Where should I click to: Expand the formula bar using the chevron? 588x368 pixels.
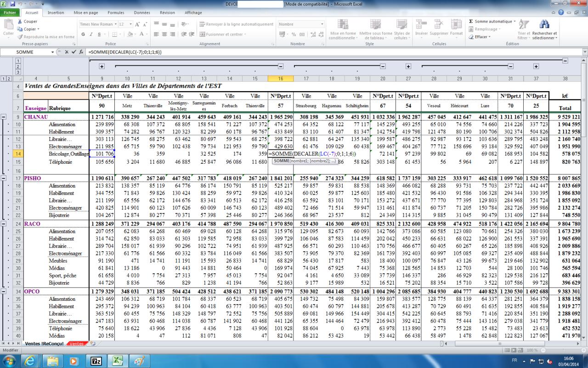coord(584,52)
